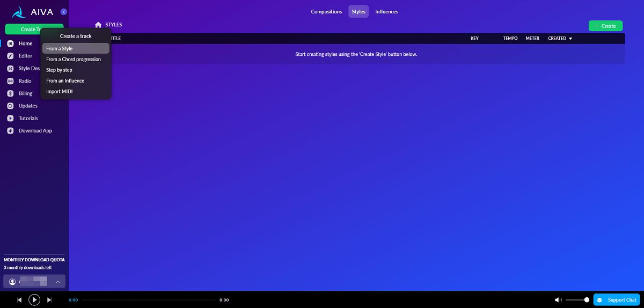Mute audio with the speaker icon
This screenshot has width=644, height=308.
coord(558,300)
